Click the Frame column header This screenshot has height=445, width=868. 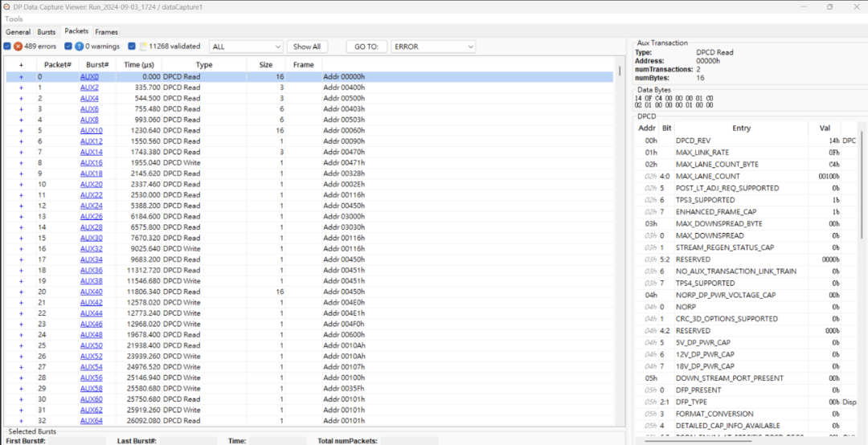click(x=304, y=65)
